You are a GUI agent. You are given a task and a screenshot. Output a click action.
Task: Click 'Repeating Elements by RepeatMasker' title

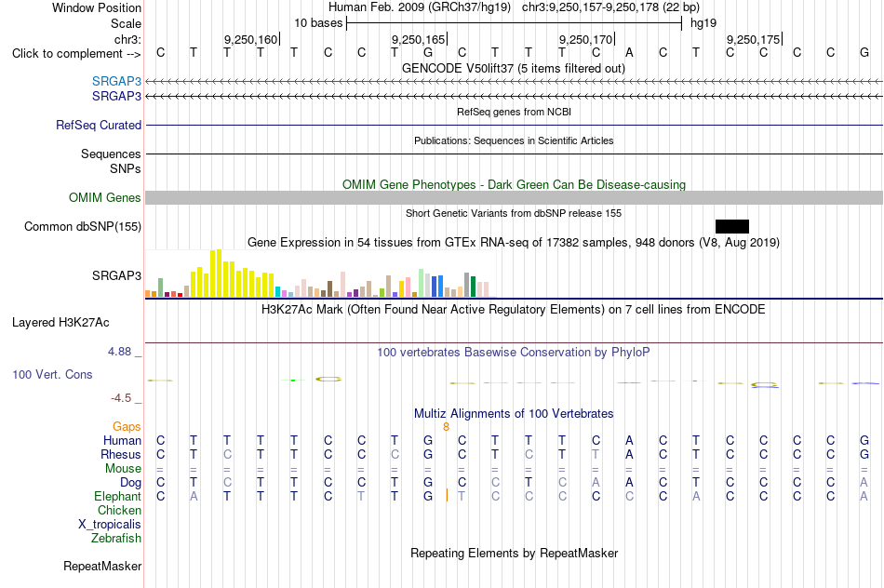[x=514, y=553]
